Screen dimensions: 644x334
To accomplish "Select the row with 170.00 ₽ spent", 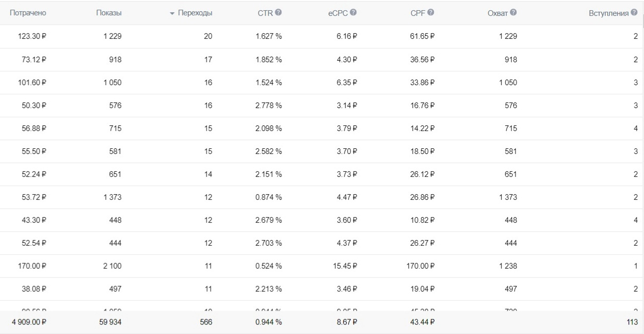I will (322, 266).
